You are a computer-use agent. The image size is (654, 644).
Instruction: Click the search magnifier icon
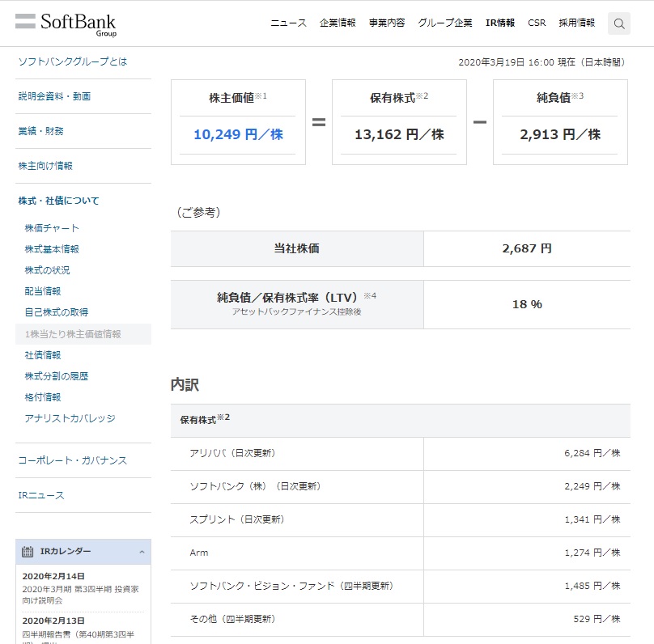[x=619, y=23]
